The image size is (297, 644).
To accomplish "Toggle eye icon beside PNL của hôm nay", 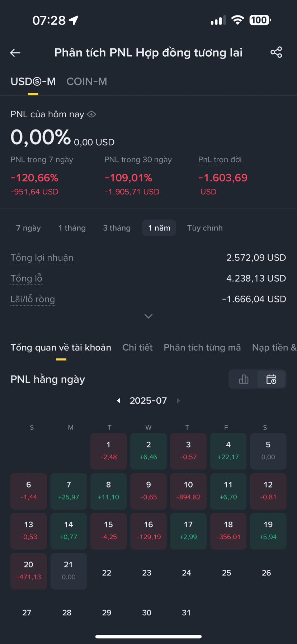I will point(91,114).
